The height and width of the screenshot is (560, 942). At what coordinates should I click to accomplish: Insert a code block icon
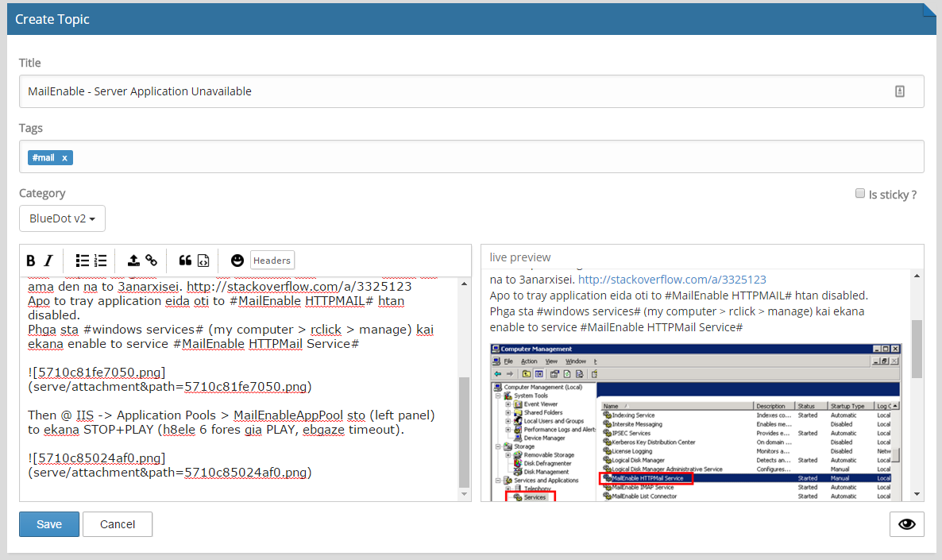203,261
